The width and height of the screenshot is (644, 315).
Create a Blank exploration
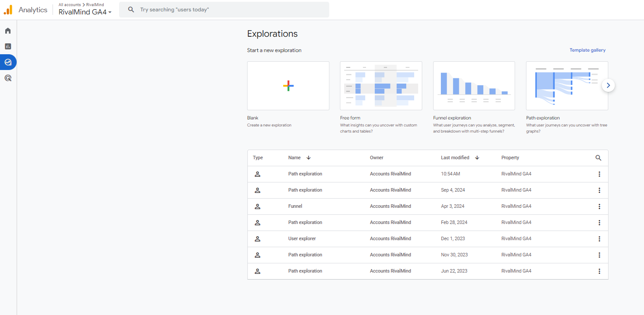coord(288,85)
